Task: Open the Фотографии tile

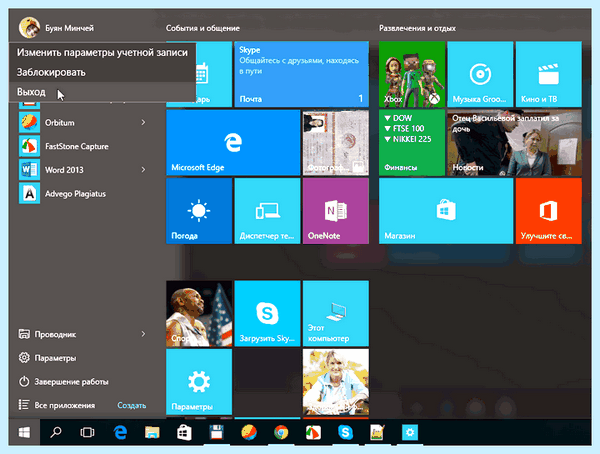Action: (x=336, y=142)
